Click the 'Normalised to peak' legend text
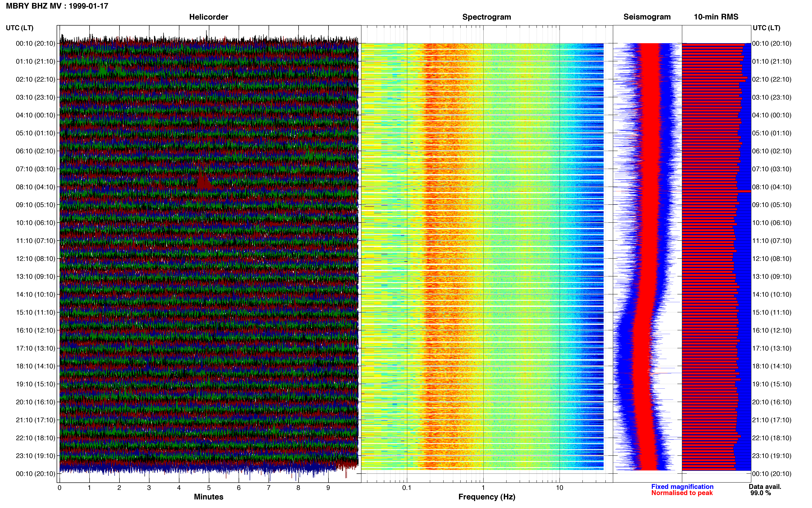812x508 pixels. tap(682, 493)
